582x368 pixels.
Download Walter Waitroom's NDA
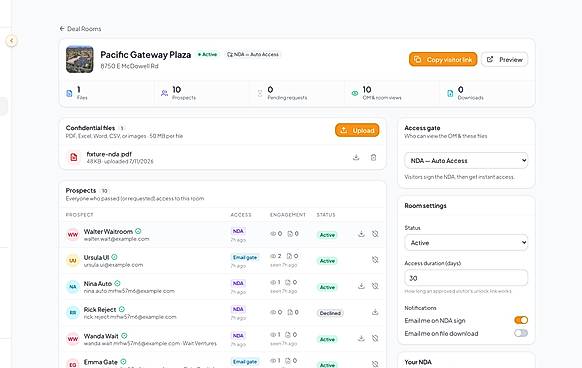pyautogui.click(x=361, y=234)
